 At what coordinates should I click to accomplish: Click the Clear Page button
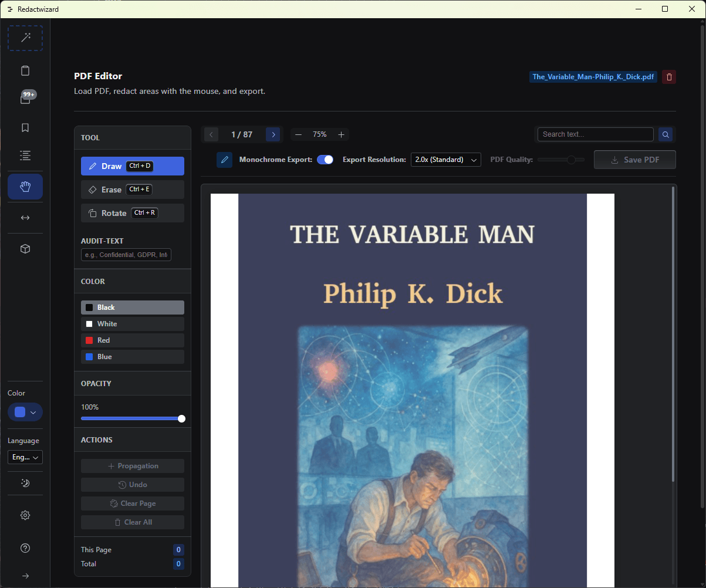pyautogui.click(x=133, y=503)
